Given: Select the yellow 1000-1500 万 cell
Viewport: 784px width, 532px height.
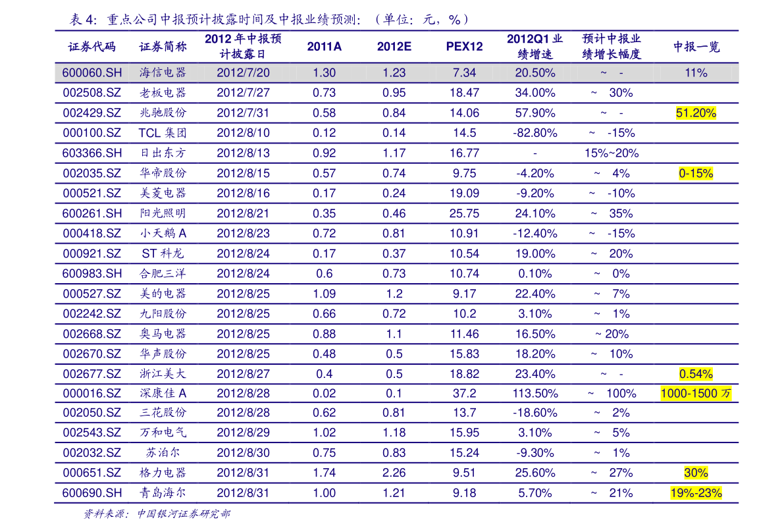Looking at the screenshot, I should (696, 394).
